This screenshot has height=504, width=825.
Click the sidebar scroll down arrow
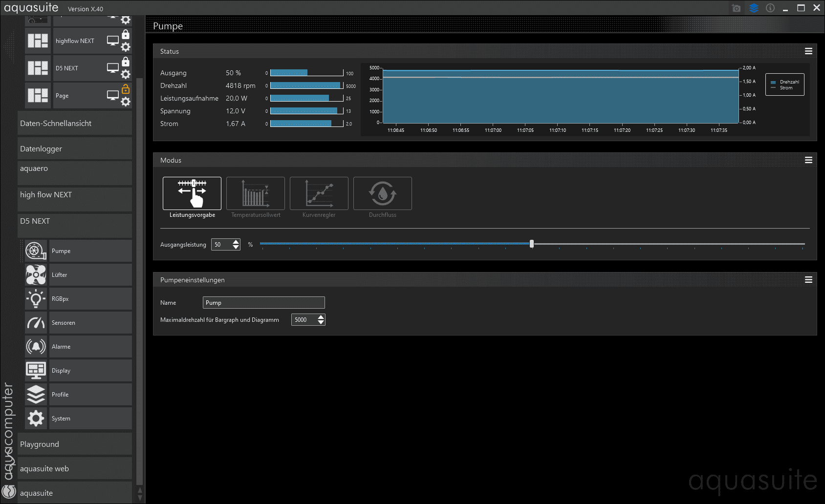pyautogui.click(x=140, y=498)
